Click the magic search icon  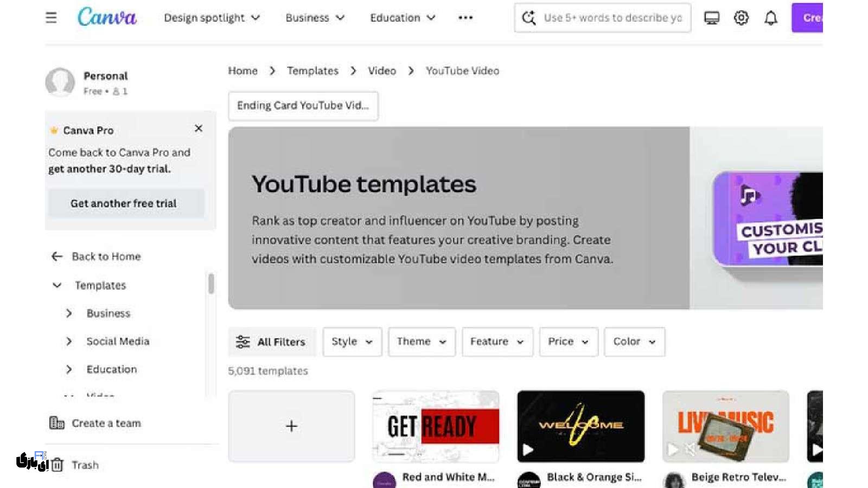[529, 18]
